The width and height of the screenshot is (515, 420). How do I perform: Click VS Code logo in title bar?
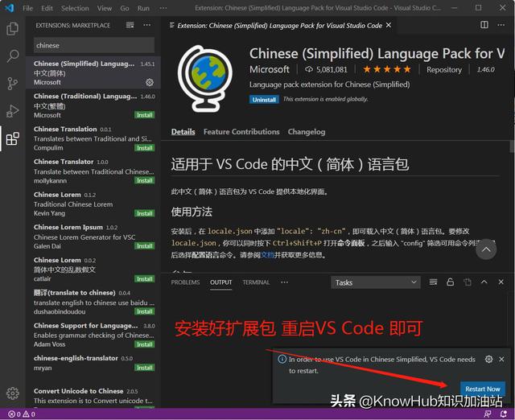tap(10, 7)
